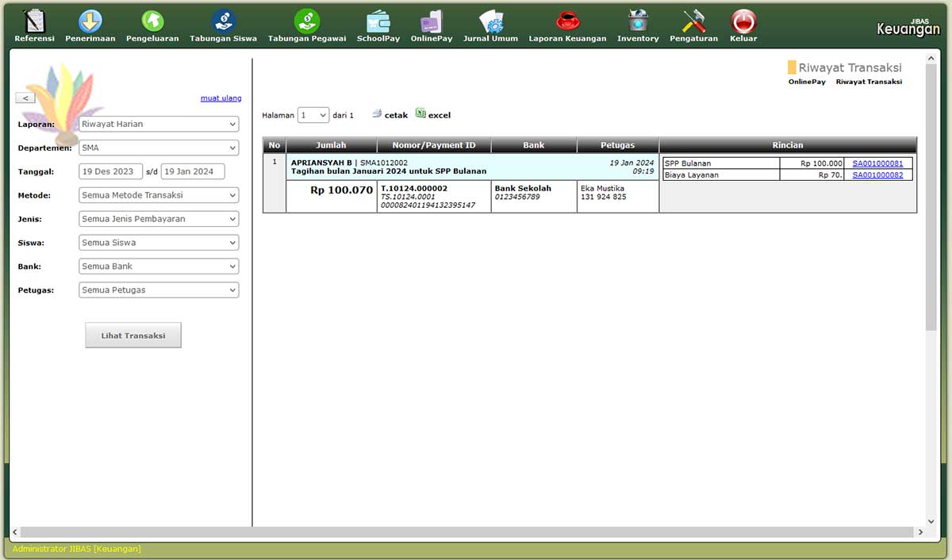
Task: Click the muat ulang link
Action: [221, 98]
